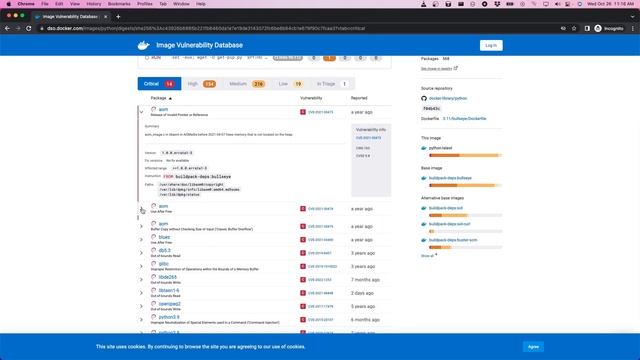Open the docker-library/python repository link
640x360 pixels.
(448, 98)
